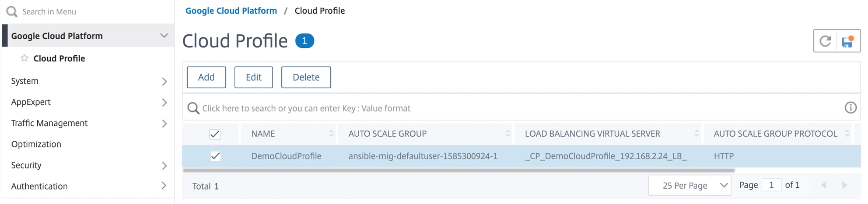Viewport: 868px width, 204px height.
Task: Go to previous page arrow
Action: coord(824,185)
